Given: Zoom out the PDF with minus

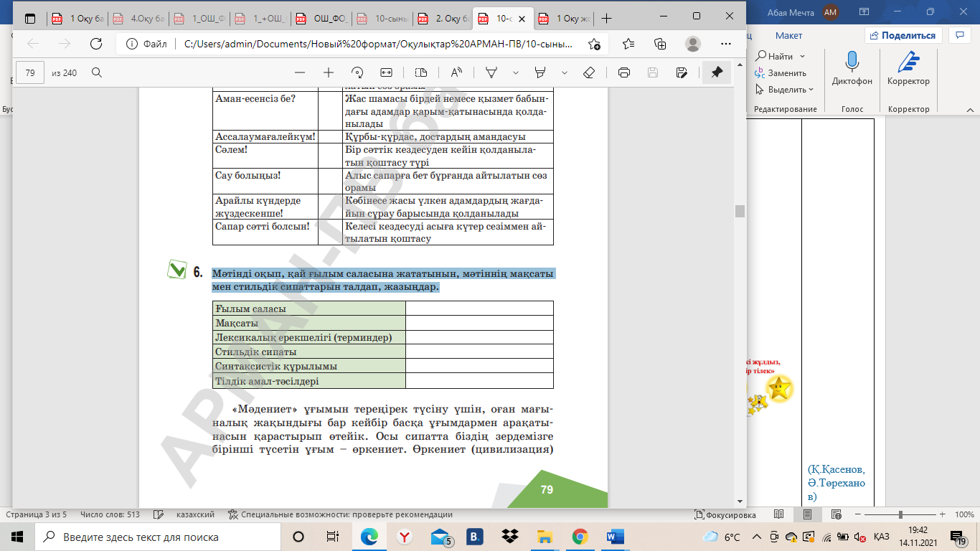Looking at the screenshot, I should click(300, 72).
